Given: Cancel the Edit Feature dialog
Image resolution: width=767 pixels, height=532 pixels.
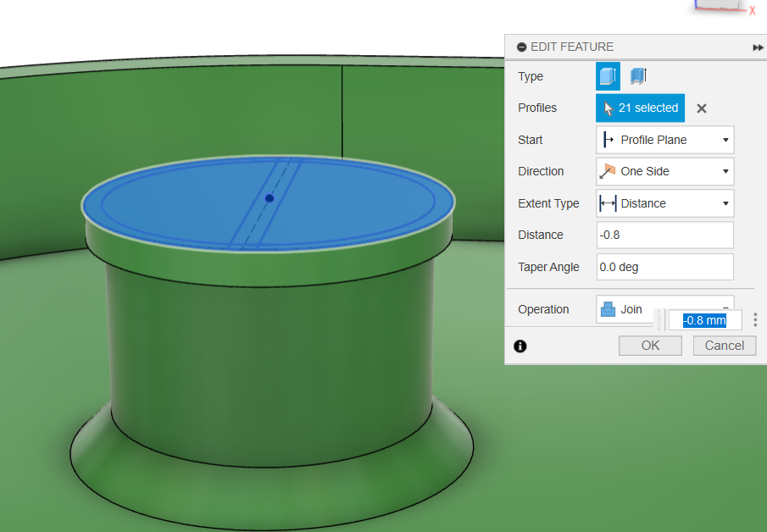Looking at the screenshot, I should pyautogui.click(x=725, y=346).
